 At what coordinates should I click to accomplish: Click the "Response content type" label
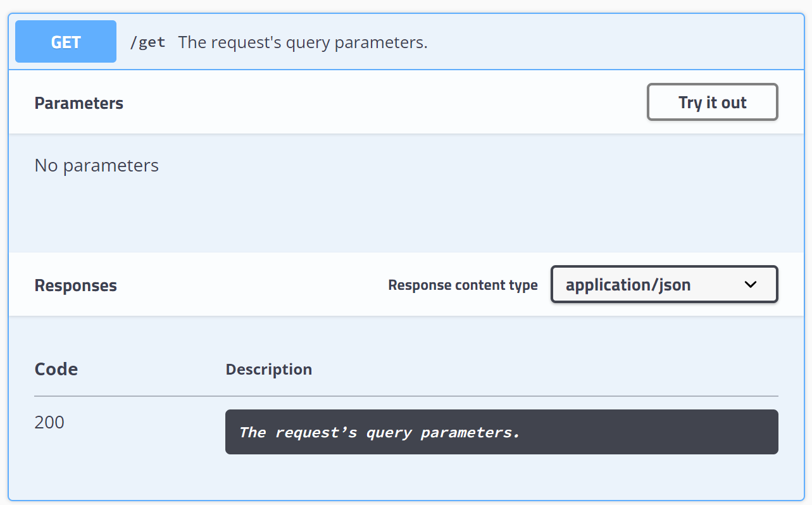point(463,285)
